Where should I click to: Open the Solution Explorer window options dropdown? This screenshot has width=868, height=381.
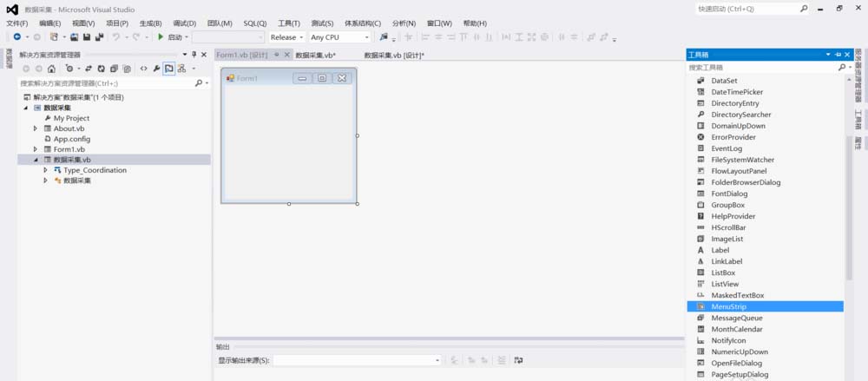(x=185, y=55)
